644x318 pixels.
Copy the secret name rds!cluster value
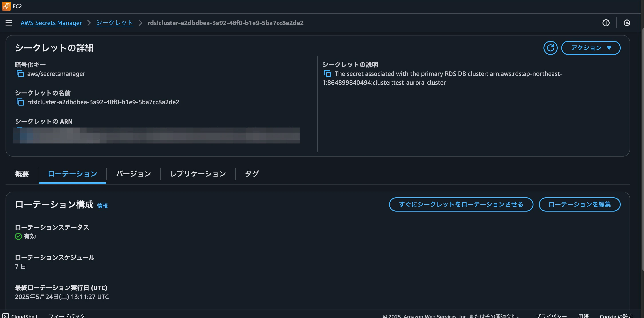(20, 102)
